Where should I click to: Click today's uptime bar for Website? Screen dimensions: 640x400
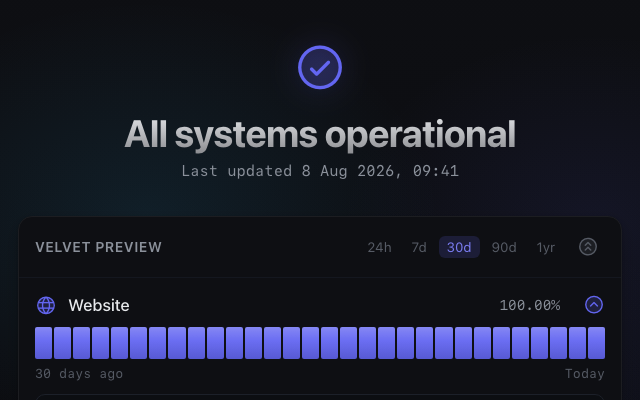pos(596,343)
